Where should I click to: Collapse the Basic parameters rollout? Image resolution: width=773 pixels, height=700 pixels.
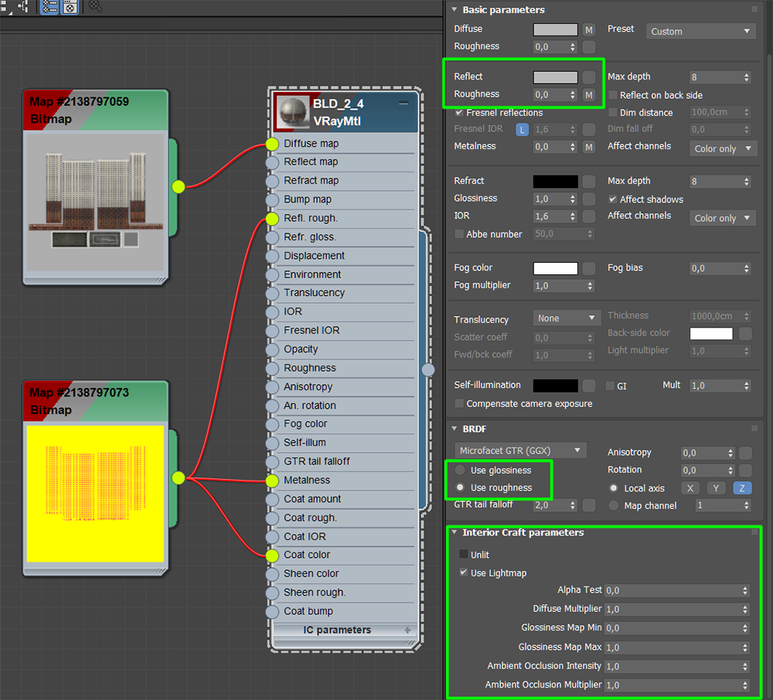[x=454, y=9]
